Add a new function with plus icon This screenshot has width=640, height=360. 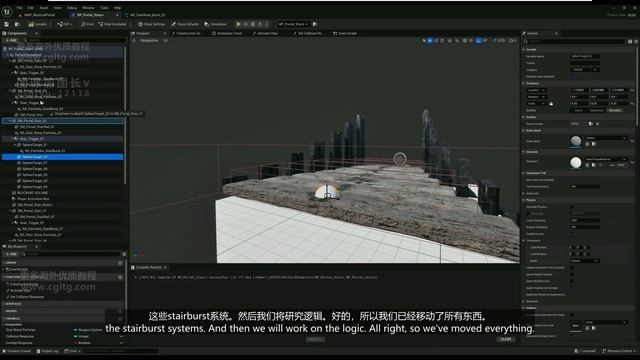tap(120, 277)
